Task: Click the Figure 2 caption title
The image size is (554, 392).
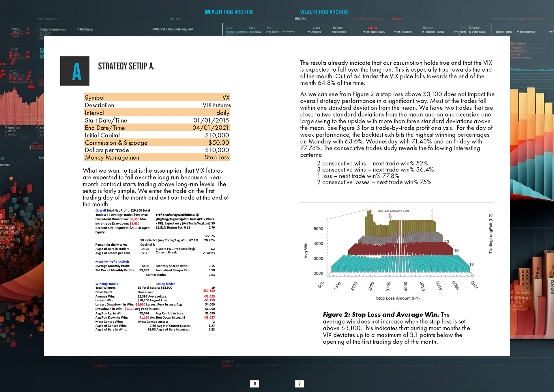Action: coord(381,315)
